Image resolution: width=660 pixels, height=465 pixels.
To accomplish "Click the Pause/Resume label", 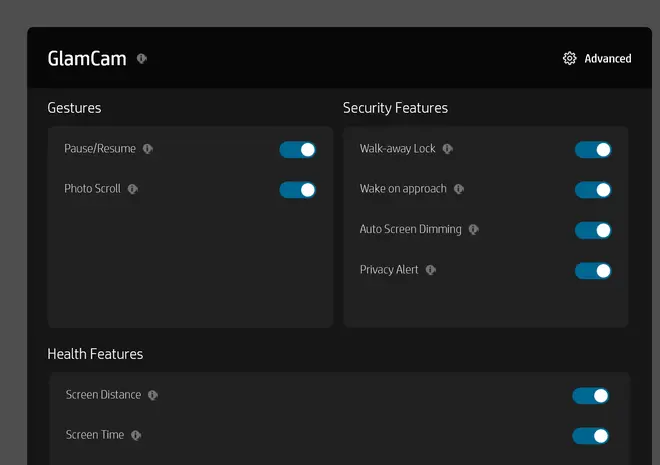I will click(x=100, y=149).
